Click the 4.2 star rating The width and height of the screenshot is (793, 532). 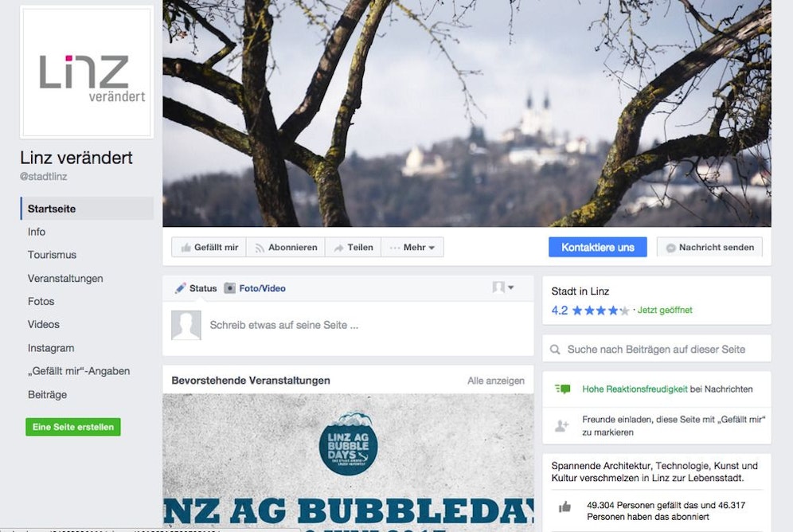[590, 311]
